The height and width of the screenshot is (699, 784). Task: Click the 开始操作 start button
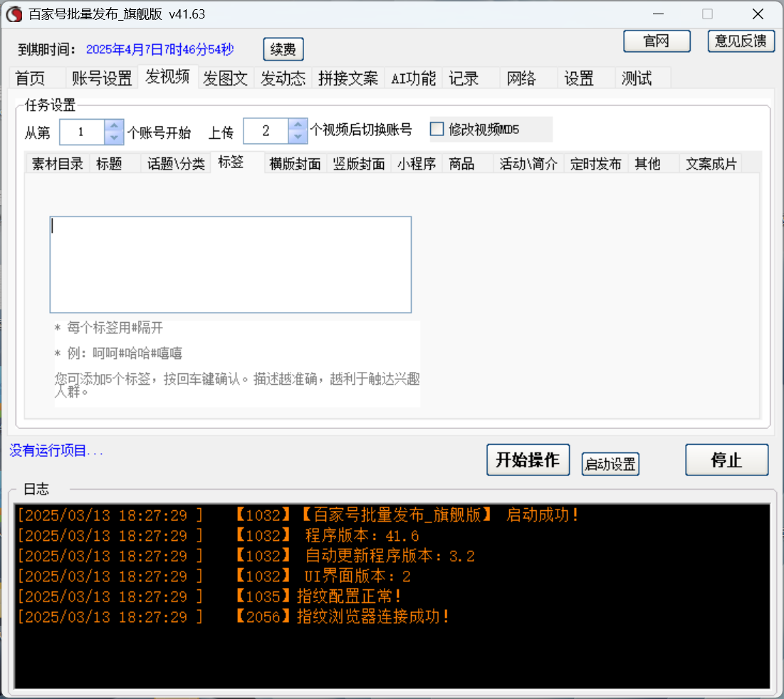coord(528,460)
